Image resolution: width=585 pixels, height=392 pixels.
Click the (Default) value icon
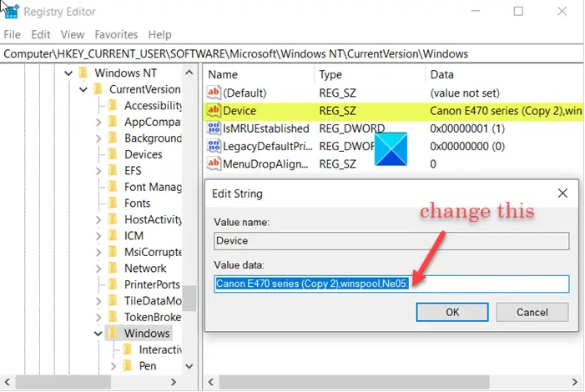tap(214, 93)
